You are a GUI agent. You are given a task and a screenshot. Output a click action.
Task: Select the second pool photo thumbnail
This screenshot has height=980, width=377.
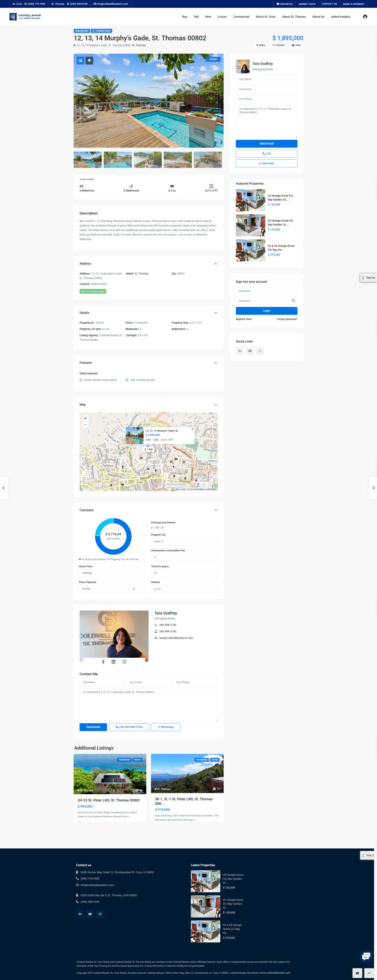(117, 160)
